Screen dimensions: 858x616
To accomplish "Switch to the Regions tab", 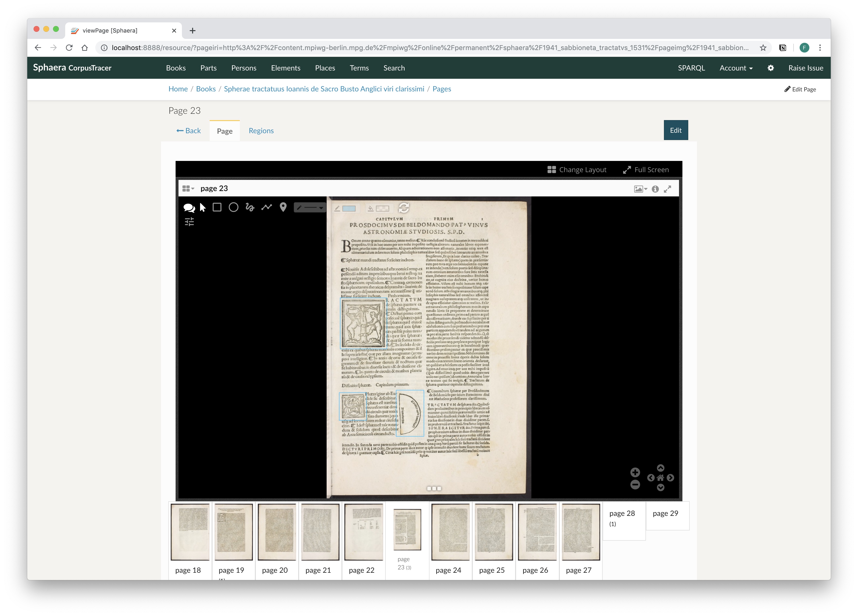I will pos(261,131).
